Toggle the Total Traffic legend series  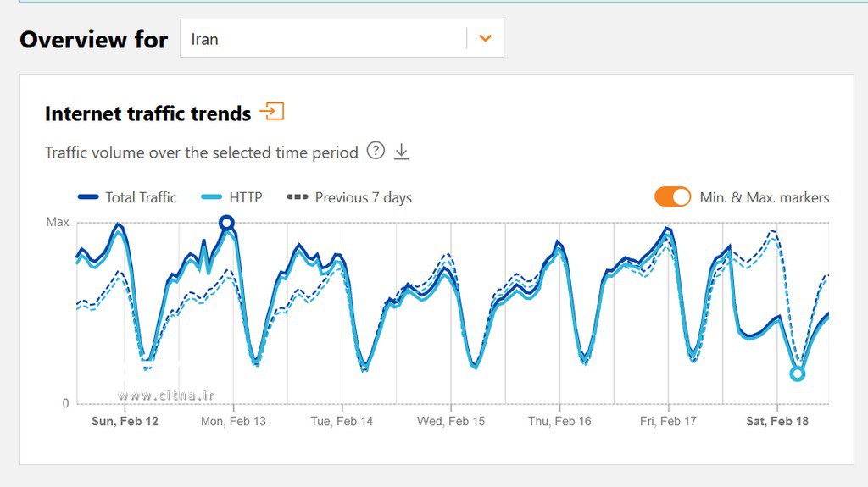[x=128, y=197]
